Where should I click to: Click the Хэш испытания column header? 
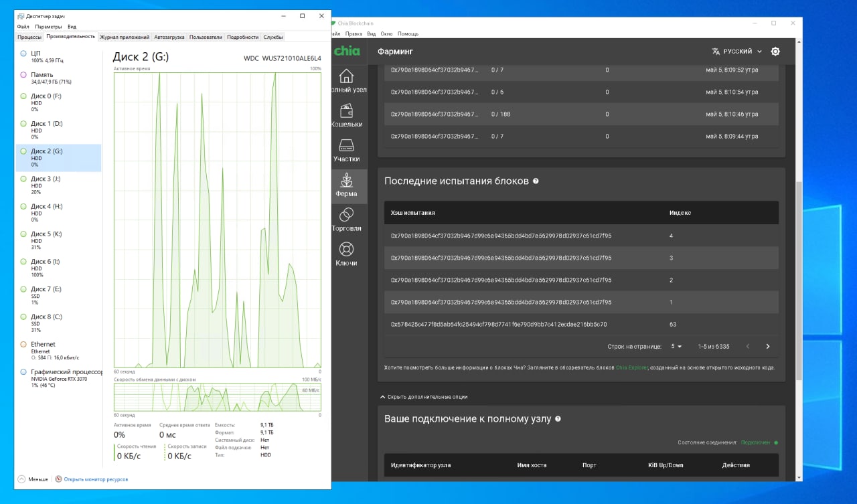tap(413, 213)
